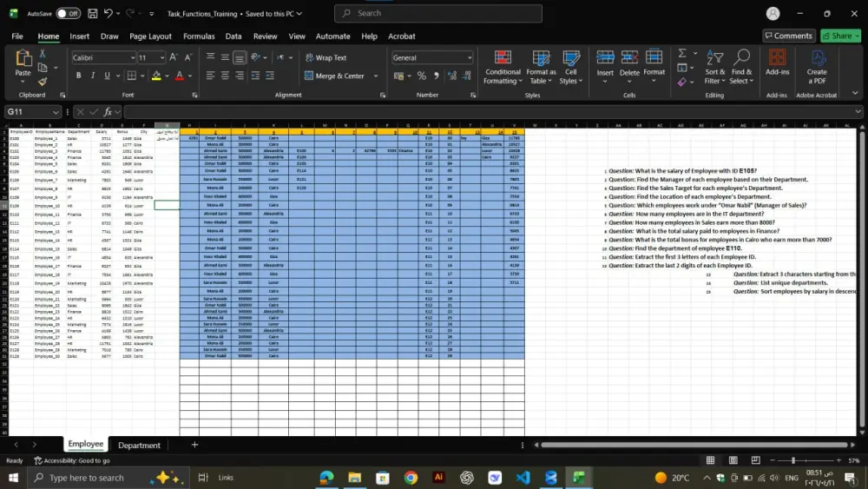
Task: Toggle Bold formatting
Action: pyautogui.click(x=79, y=76)
